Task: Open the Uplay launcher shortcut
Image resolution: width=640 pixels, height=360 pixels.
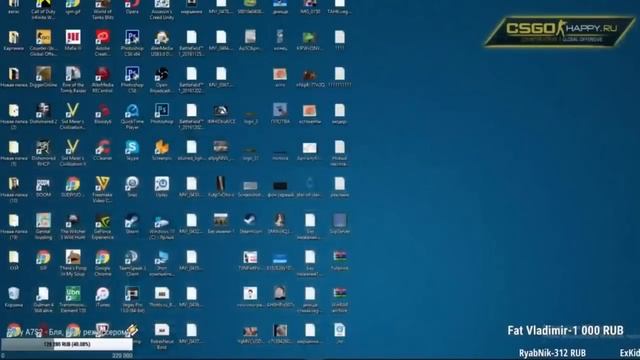Action: point(162,187)
